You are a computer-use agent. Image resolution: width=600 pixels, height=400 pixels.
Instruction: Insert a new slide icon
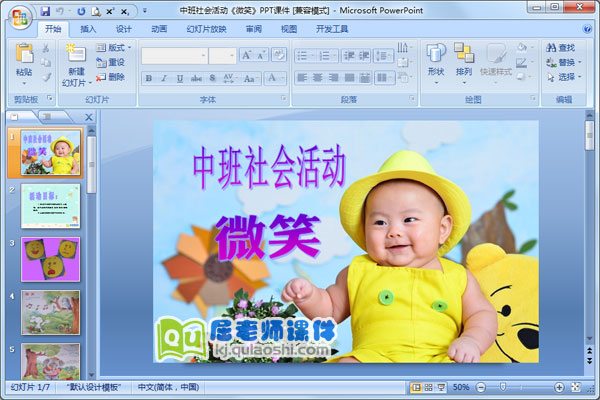tap(76, 53)
